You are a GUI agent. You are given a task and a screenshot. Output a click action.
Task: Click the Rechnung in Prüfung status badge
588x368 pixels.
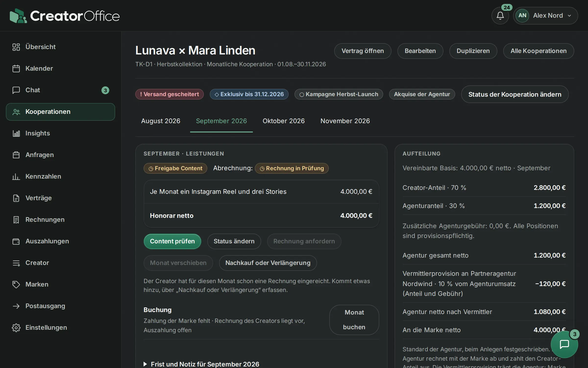(x=292, y=168)
